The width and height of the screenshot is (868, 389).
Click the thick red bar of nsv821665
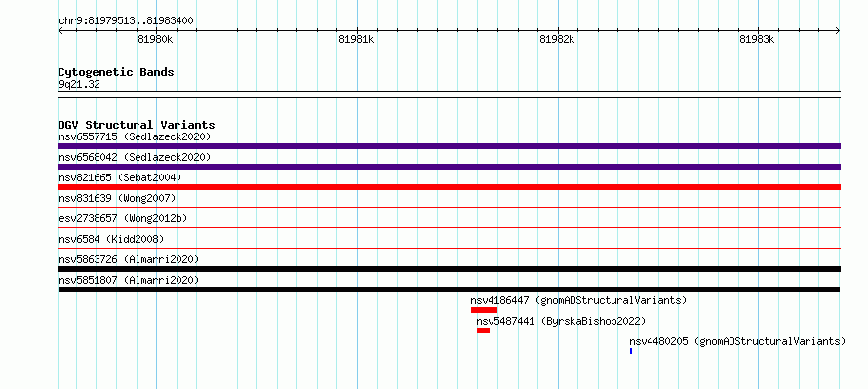point(449,187)
